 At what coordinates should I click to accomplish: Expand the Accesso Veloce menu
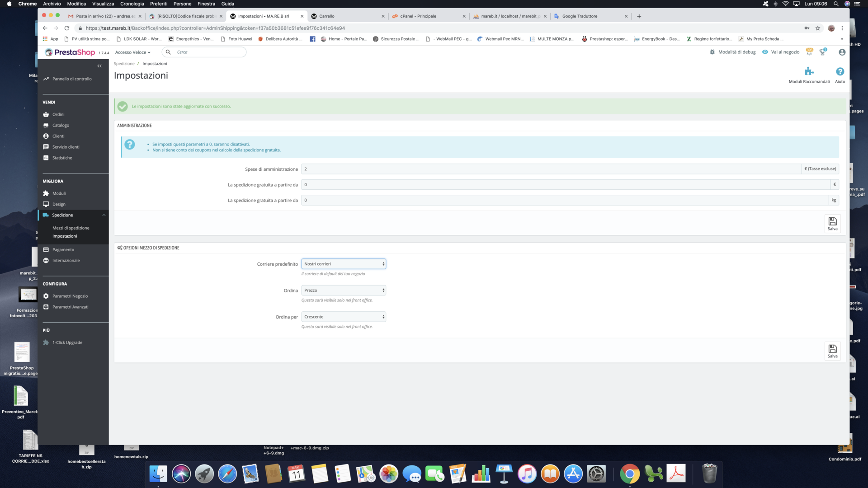tap(132, 52)
